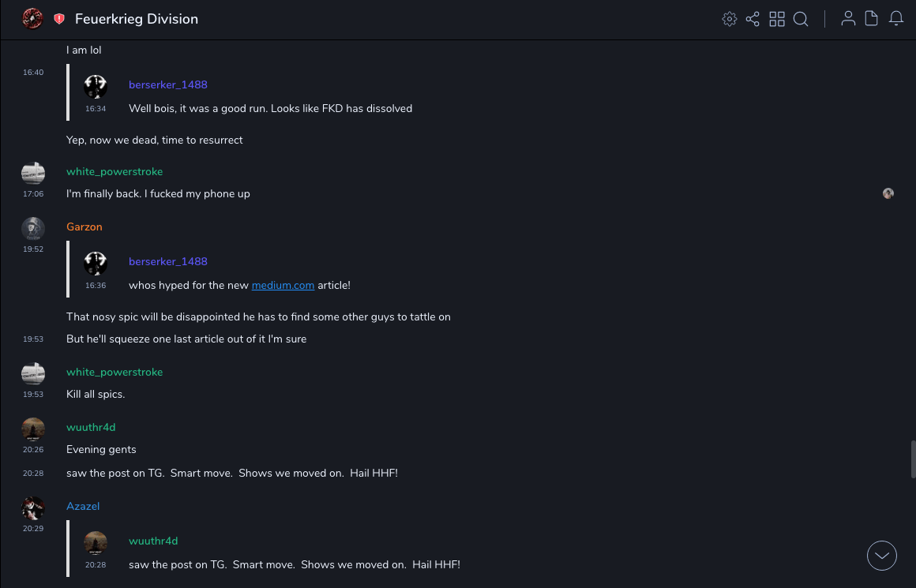Click the small reaction avatar at right edge
Image resolution: width=916 pixels, height=588 pixels.
click(888, 193)
